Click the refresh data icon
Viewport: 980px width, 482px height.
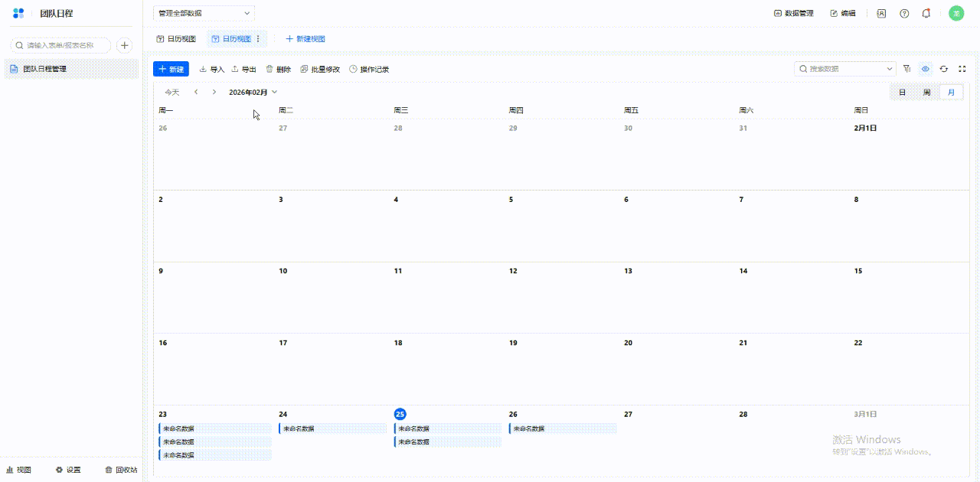click(944, 69)
